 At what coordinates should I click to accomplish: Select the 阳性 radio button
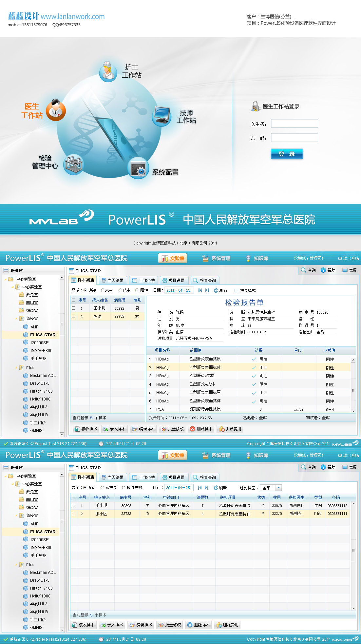point(137,290)
